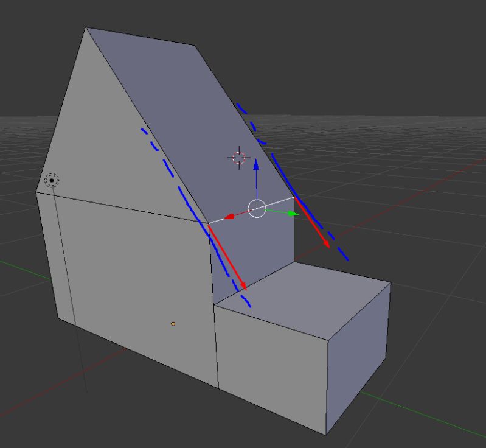Select the highlighted white edge of the mesh
The width and height of the screenshot is (486, 448).
pyautogui.click(x=251, y=210)
